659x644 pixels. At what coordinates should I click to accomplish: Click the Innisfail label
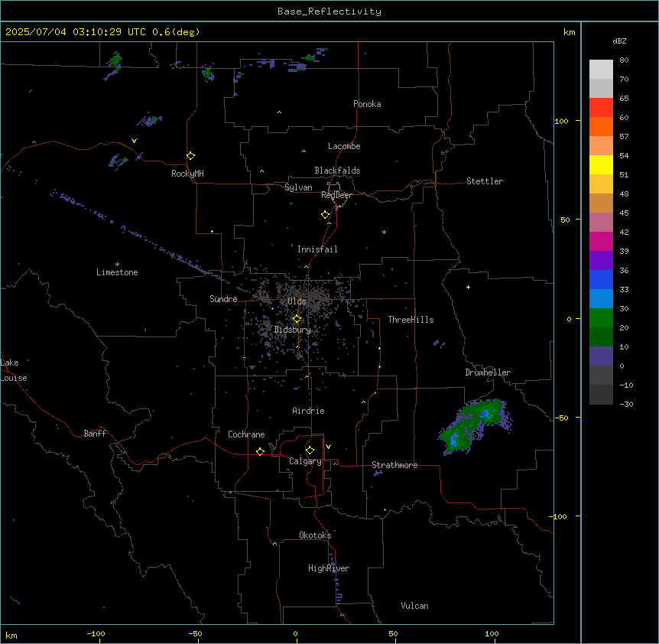coord(317,249)
